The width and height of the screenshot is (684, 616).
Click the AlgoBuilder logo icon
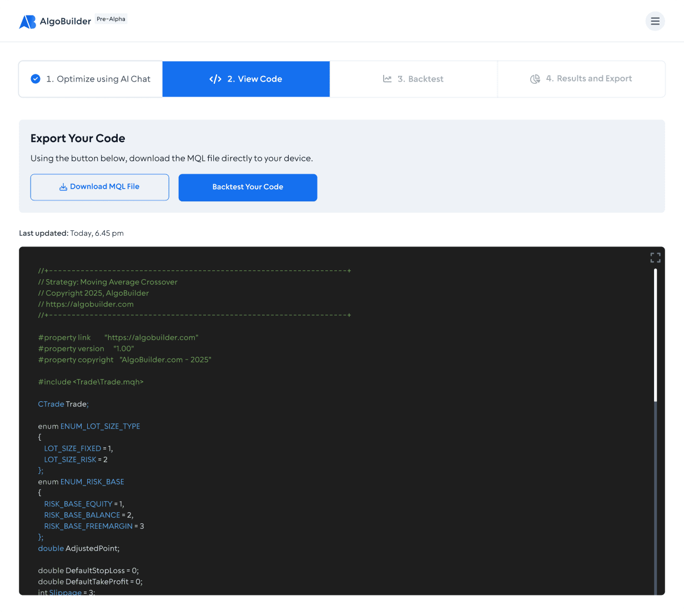click(x=27, y=21)
